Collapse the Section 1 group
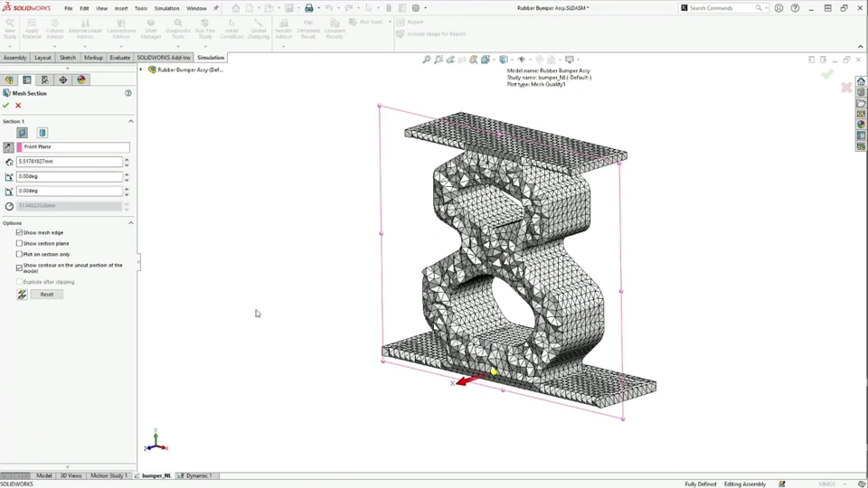Viewport: 868px width, 488px height. point(131,121)
